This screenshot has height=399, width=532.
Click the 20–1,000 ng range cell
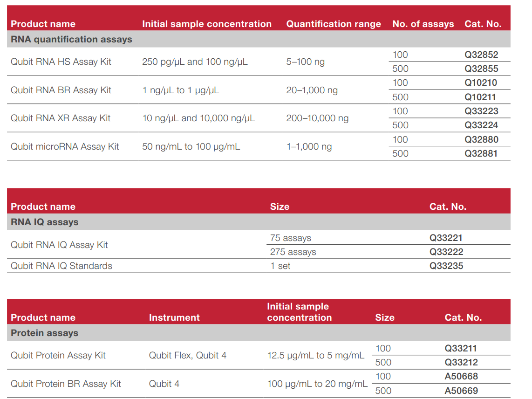[312, 90]
